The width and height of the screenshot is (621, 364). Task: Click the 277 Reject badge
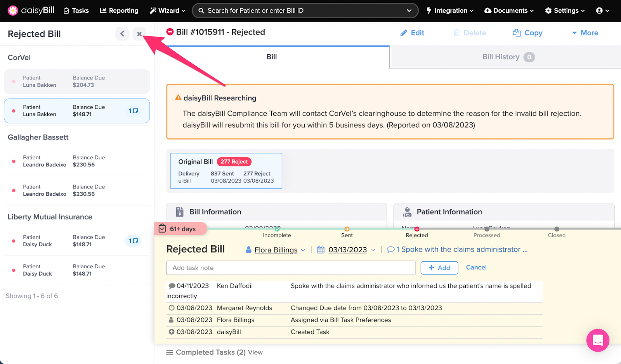pos(234,162)
